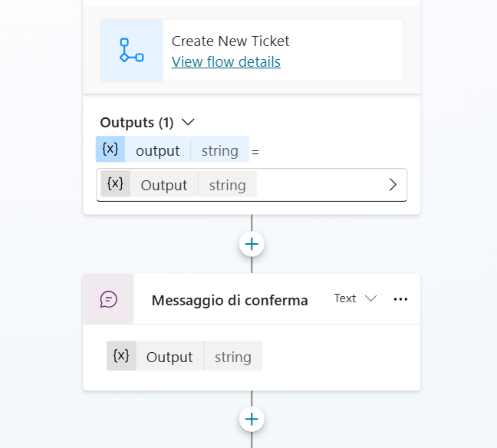Viewport: 497px width, 448px height.
Task: Click the Create New Ticket action title
Action: pos(230,41)
